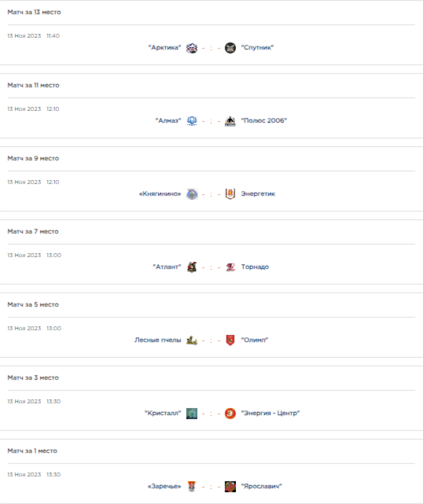Viewport: 423px width, 504px height.
Task: Open the "Ярославич" team name link
Action: point(261,487)
